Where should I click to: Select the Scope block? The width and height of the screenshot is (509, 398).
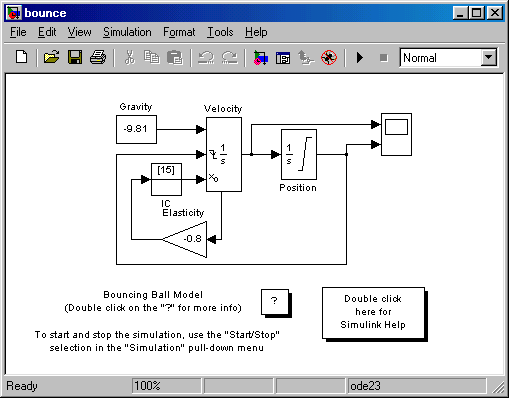396,134
